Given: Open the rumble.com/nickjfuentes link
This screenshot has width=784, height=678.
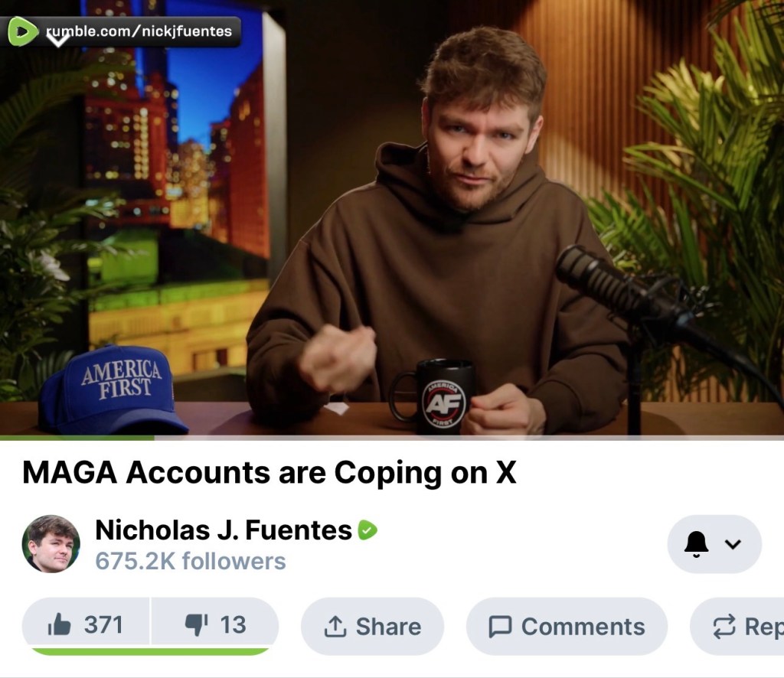Looking at the screenshot, I should 139,31.
